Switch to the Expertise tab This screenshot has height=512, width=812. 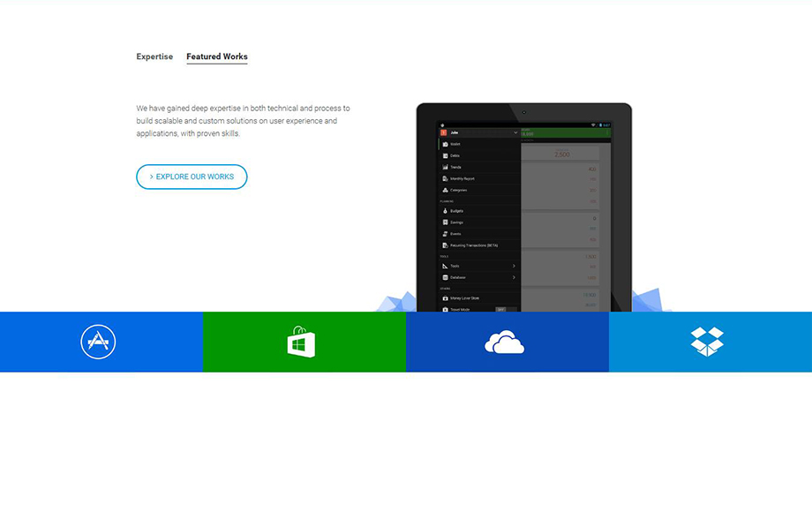(x=154, y=57)
